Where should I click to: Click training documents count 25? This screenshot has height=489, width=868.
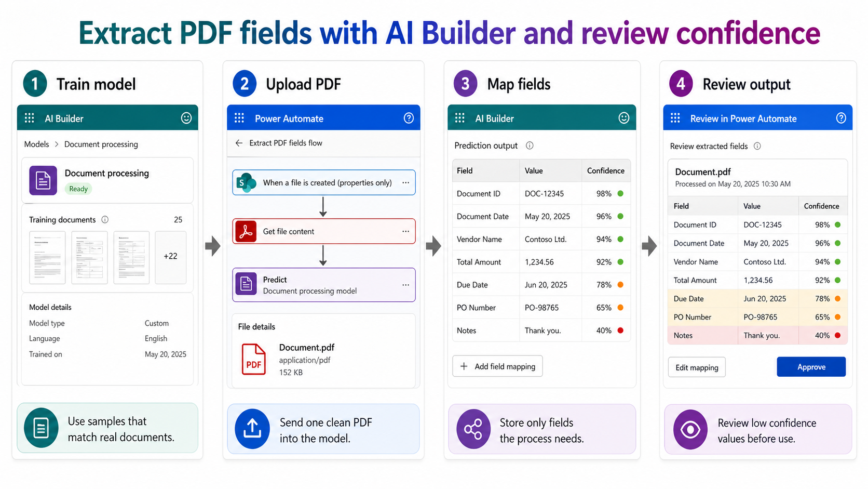pos(178,220)
